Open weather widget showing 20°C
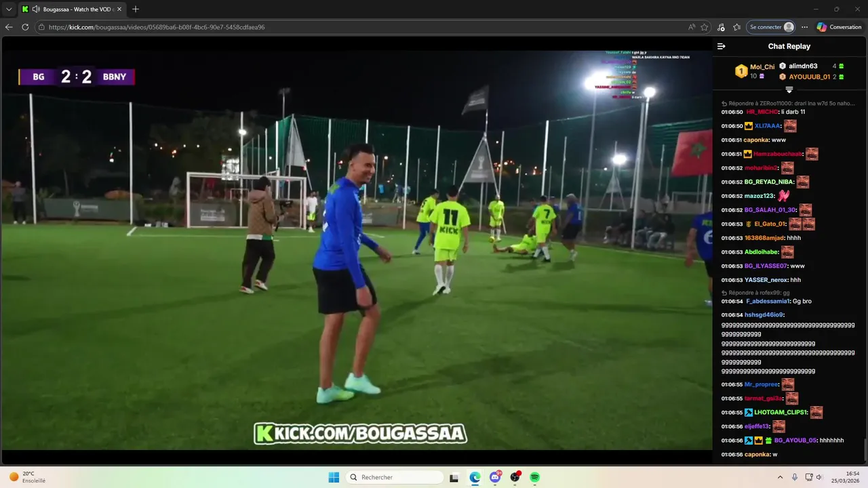 27,477
